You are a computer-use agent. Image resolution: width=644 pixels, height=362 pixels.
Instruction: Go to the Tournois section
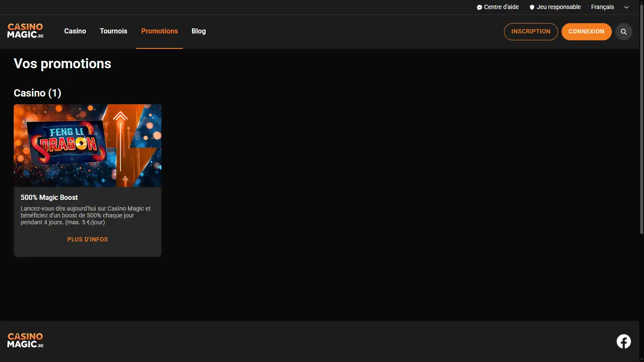click(x=114, y=31)
